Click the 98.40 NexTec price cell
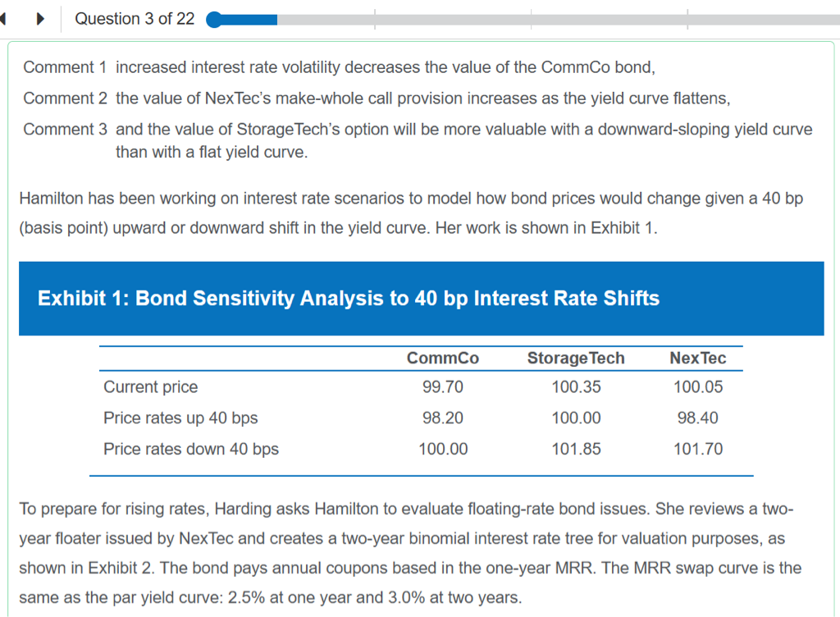 698,418
